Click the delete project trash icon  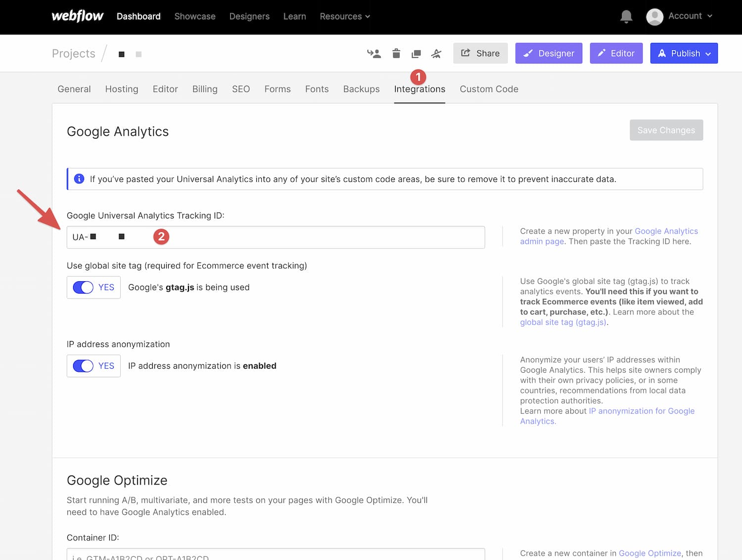(x=396, y=53)
